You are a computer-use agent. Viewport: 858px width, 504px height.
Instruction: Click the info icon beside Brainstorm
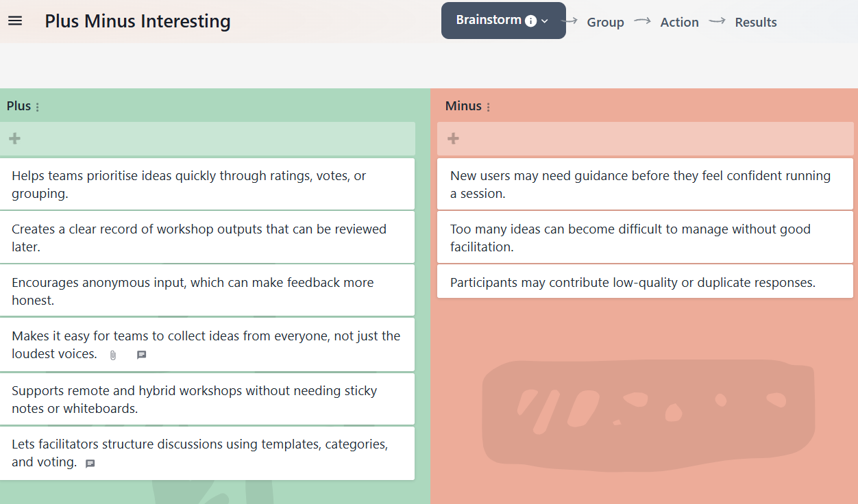pos(530,21)
